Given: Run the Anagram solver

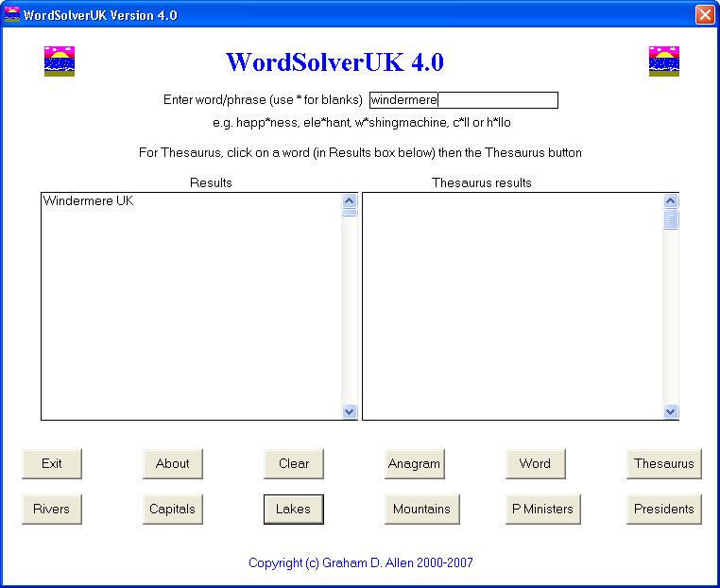Looking at the screenshot, I should tap(414, 463).
